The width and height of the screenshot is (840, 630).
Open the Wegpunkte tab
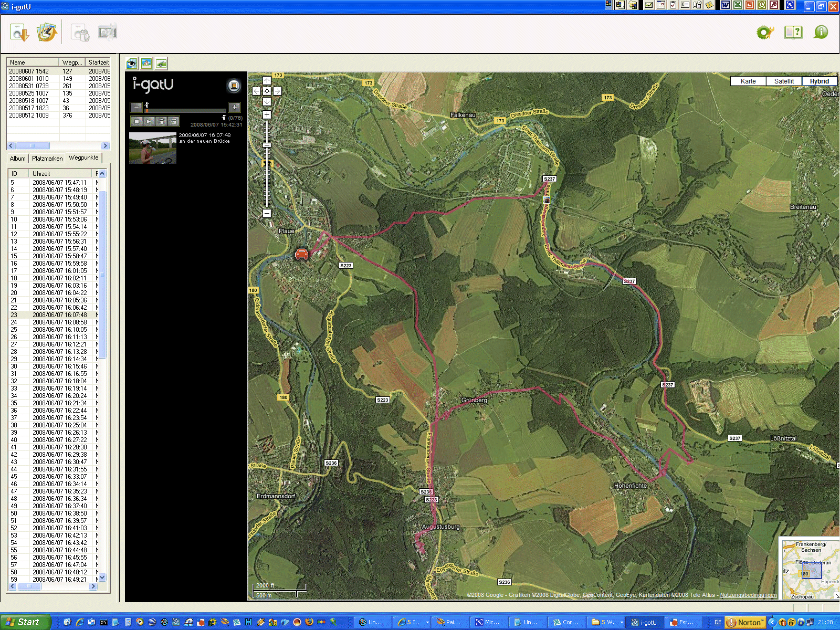click(x=83, y=157)
